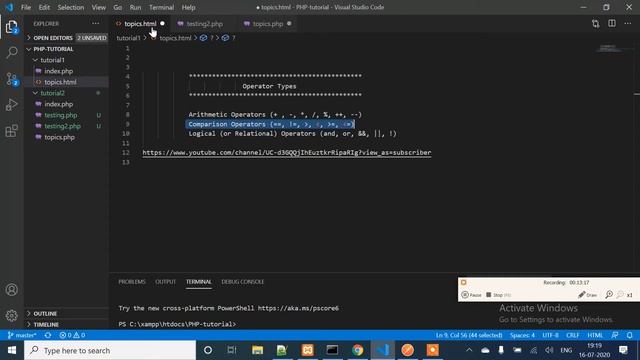Open the Run menu

[135, 7]
